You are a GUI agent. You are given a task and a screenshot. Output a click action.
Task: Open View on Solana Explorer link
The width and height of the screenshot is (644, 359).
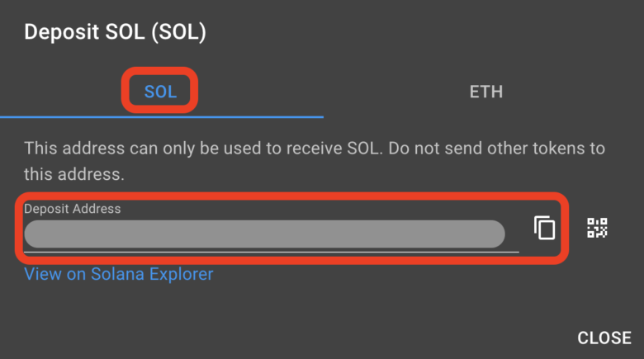(119, 274)
